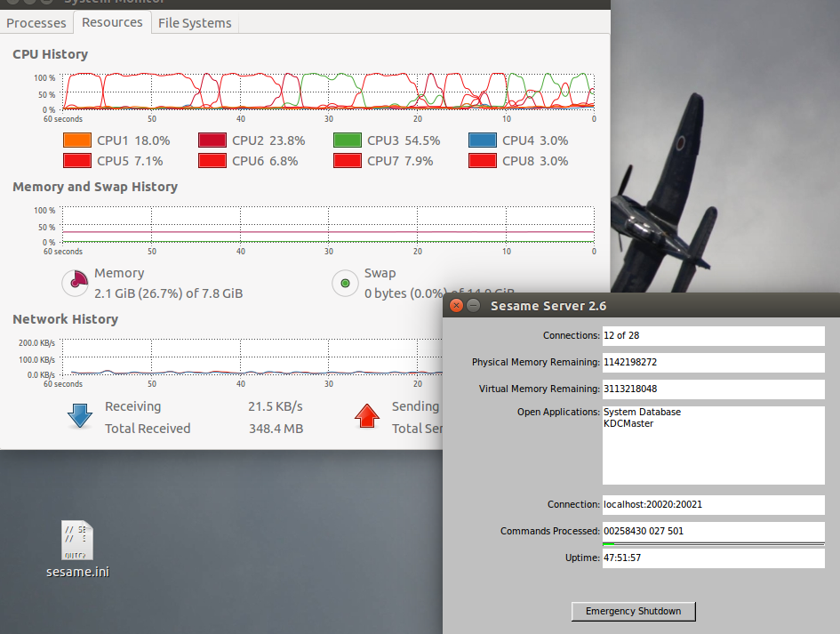Click the CPU8 color swatch
The image size is (840, 634).
click(x=482, y=161)
